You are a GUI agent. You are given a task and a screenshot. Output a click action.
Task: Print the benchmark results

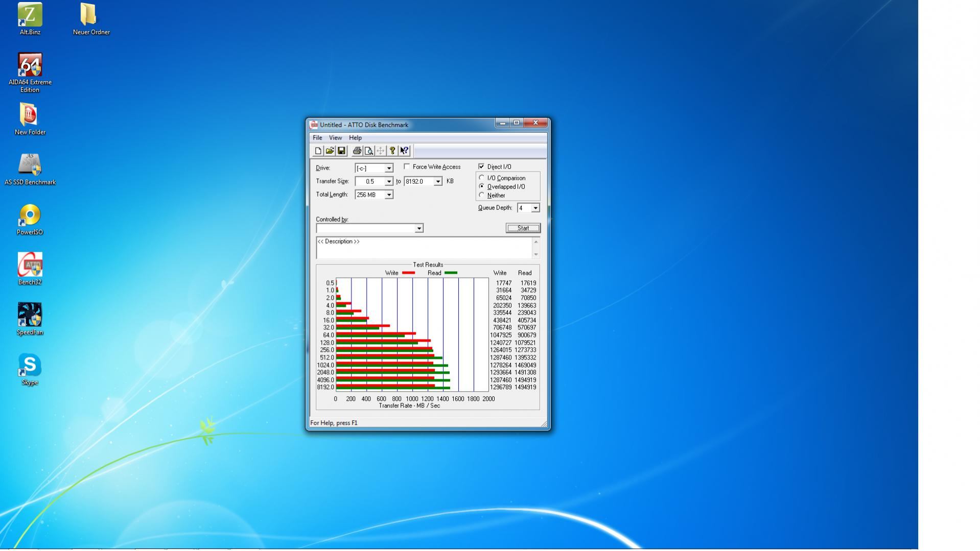click(x=357, y=151)
